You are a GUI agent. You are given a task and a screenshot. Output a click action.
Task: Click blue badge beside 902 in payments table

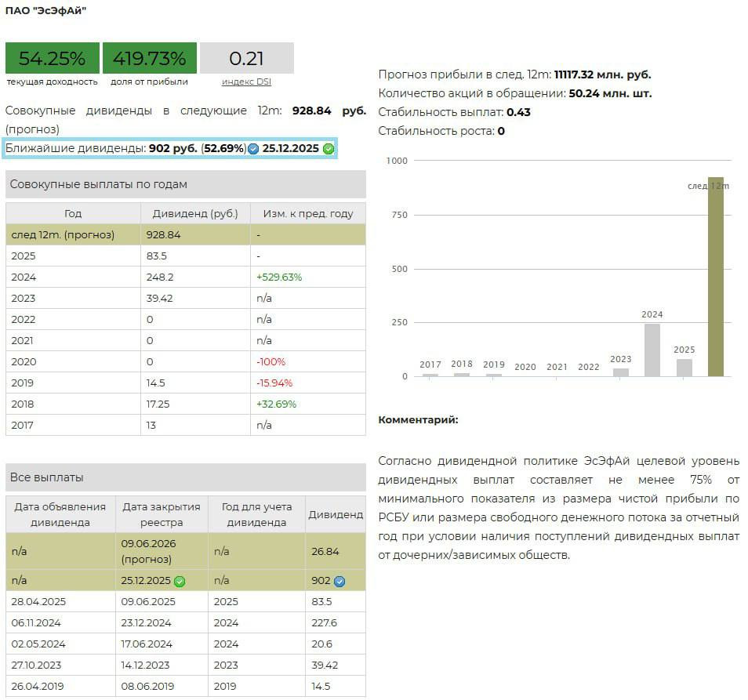[x=340, y=582]
